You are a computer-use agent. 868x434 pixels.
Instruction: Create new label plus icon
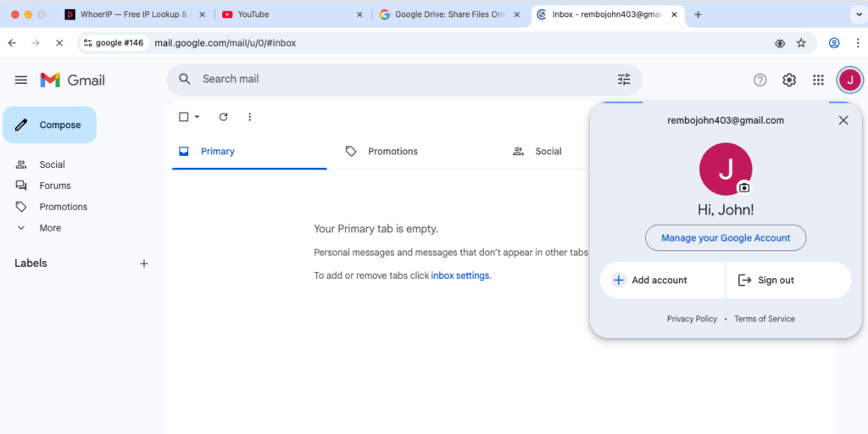tap(144, 264)
